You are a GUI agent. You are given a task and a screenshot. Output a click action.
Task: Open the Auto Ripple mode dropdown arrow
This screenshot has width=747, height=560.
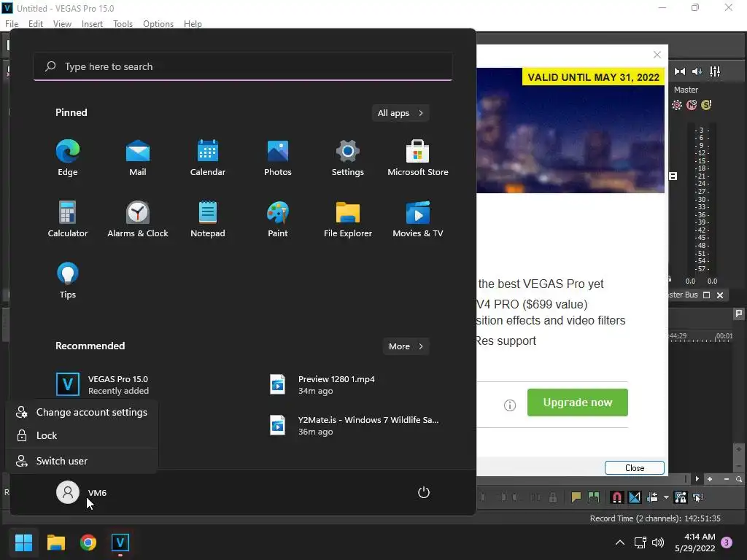pyautogui.click(x=666, y=497)
